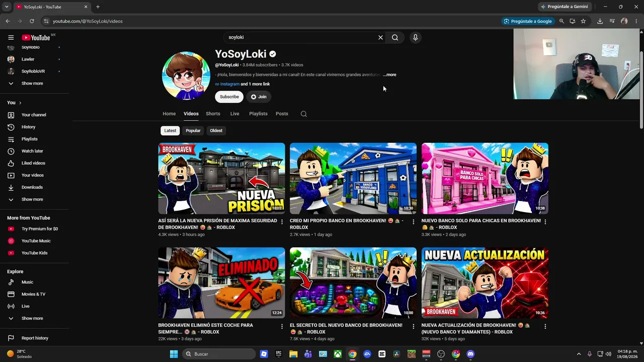Open Xbox app from the taskbar
The height and width of the screenshot is (362, 644).
click(338, 354)
